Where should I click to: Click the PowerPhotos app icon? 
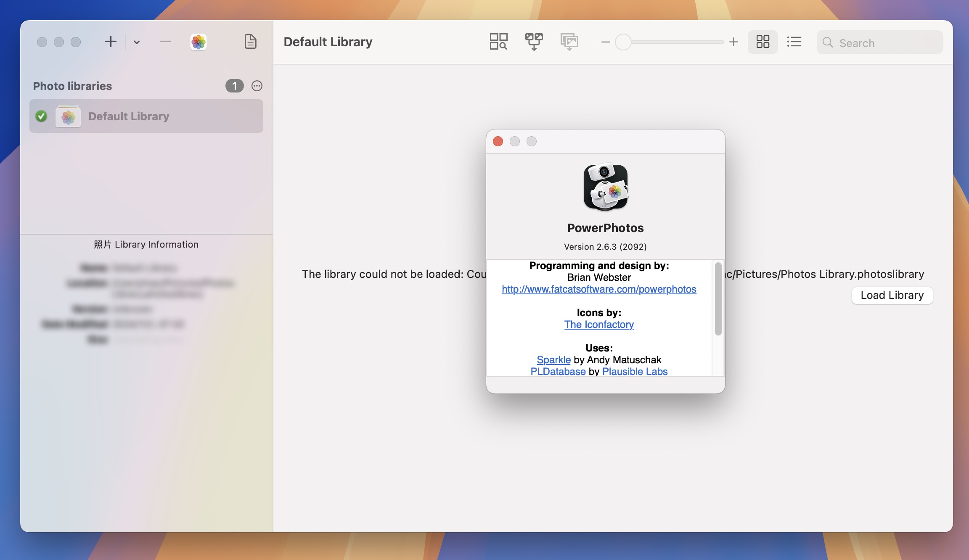(605, 186)
